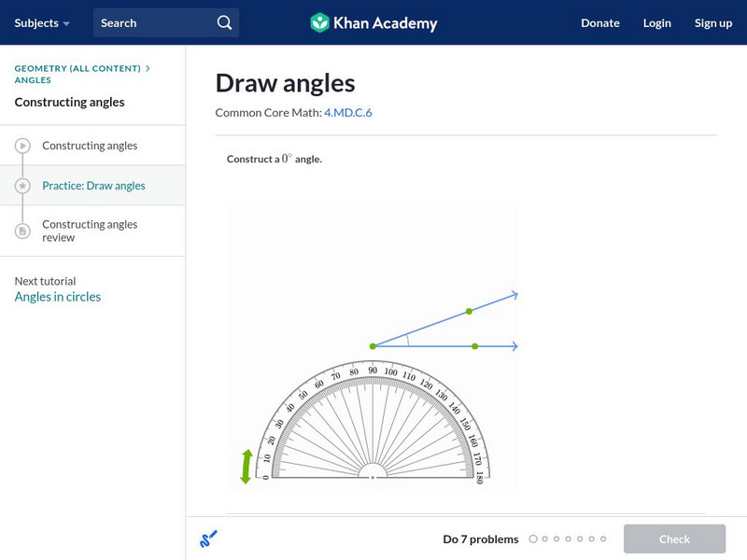Select the green endpoint dot on the upper ray
747x560 pixels.
[470, 310]
